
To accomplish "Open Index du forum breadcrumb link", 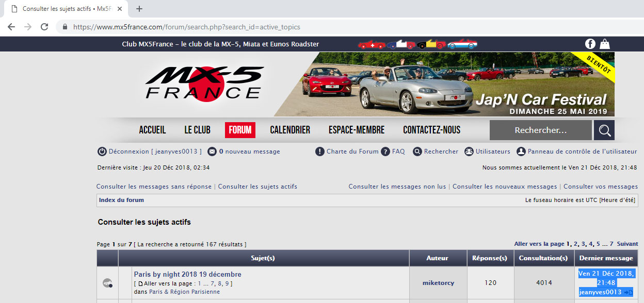I will (x=121, y=200).
